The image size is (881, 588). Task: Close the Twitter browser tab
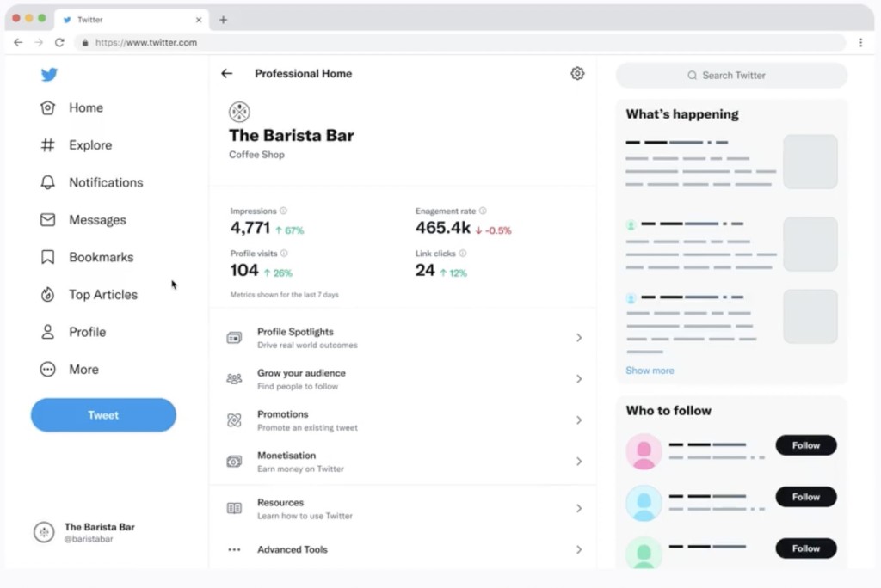[x=199, y=20]
